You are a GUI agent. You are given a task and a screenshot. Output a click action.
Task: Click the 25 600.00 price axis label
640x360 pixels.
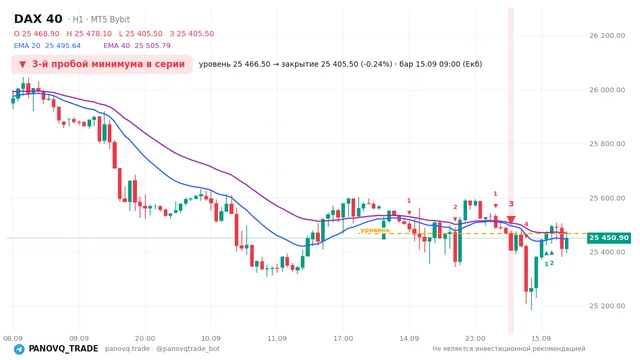pyautogui.click(x=607, y=198)
